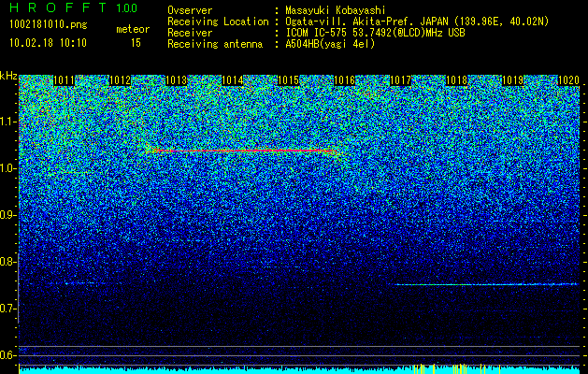Click the observer name Masayuki Kobayashi

pyautogui.click(x=336, y=10)
